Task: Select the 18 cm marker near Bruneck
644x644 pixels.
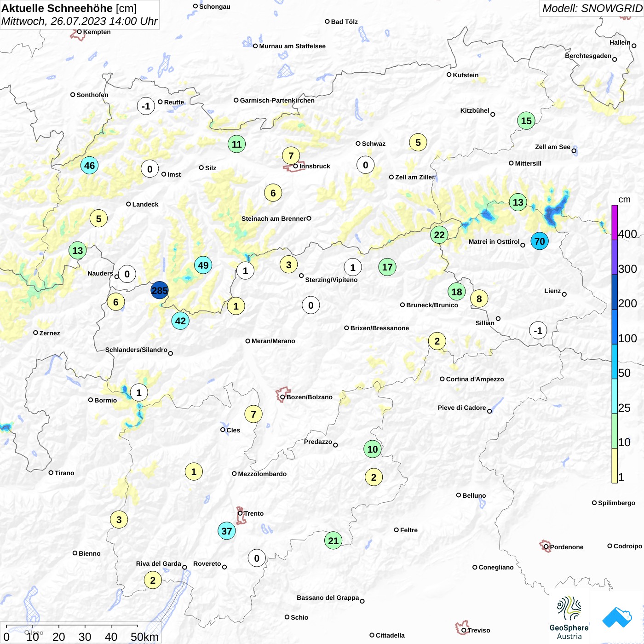Action: tap(457, 292)
